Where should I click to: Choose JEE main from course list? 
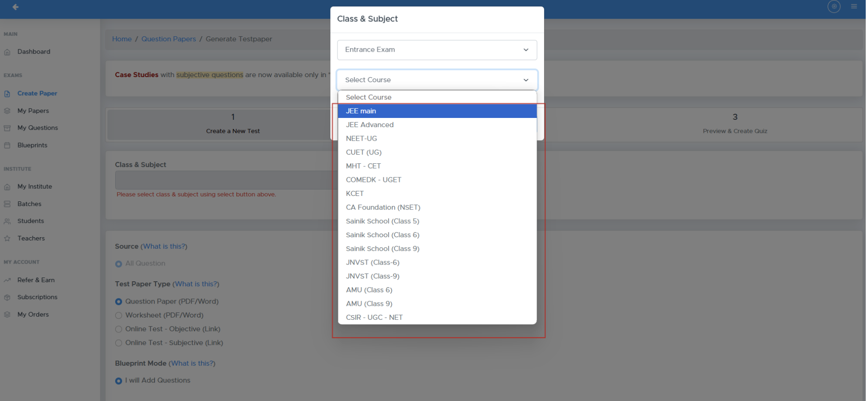(437, 111)
